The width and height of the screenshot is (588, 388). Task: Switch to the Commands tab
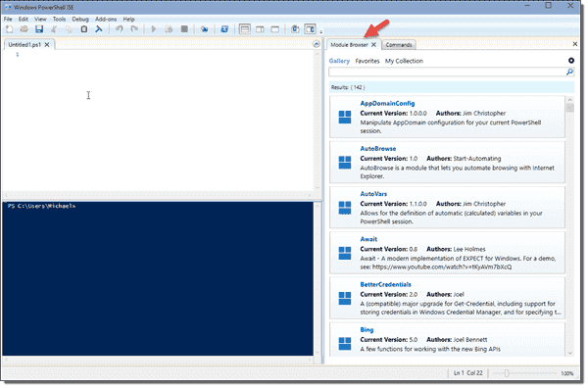[x=399, y=45]
